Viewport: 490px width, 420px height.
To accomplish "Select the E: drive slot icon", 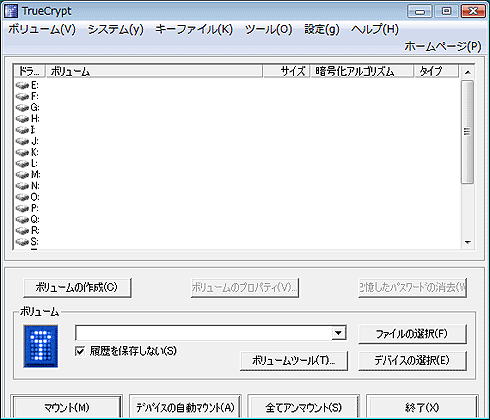I will (22, 85).
